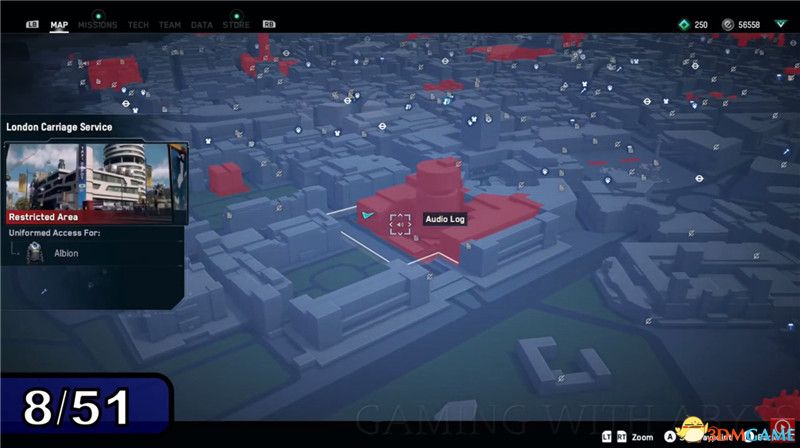The width and height of the screenshot is (800, 448).
Task: Click the A button prompt
Action: pos(670,437)
